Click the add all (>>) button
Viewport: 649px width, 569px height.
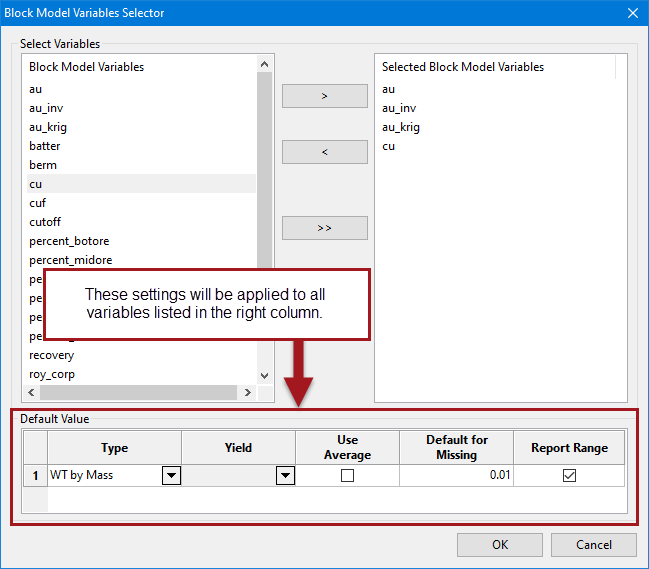coord(324,228)
